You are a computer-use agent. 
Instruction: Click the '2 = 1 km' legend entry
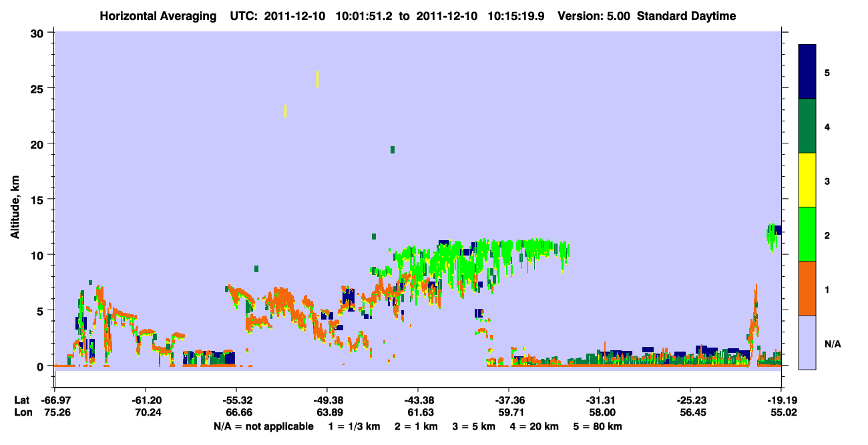coord(416,426)
